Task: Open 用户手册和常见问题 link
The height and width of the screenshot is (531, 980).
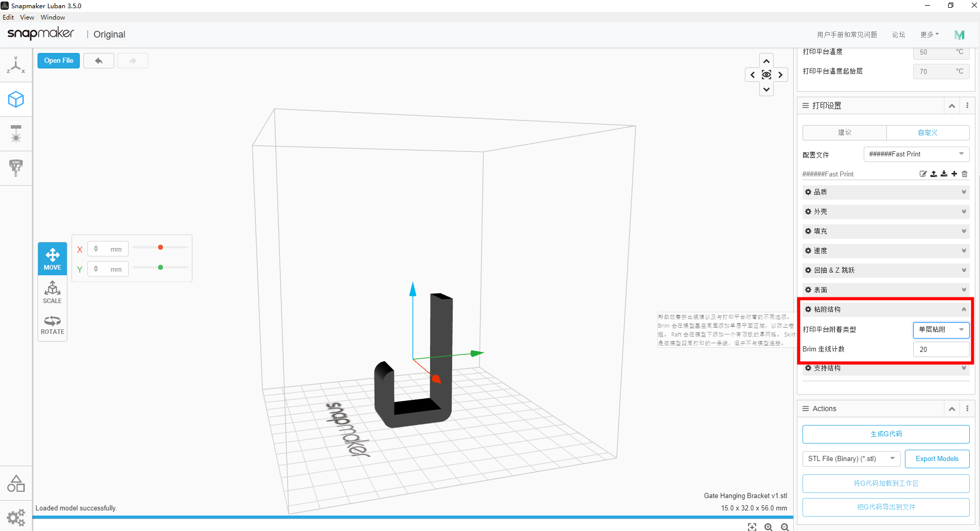Action: coord(847,34)
